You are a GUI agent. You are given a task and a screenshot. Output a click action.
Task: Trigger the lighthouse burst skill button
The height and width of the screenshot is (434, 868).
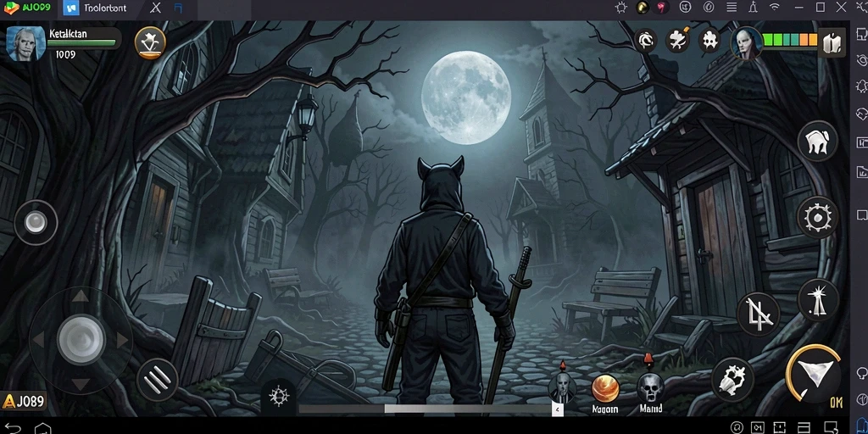pos(818,299)
